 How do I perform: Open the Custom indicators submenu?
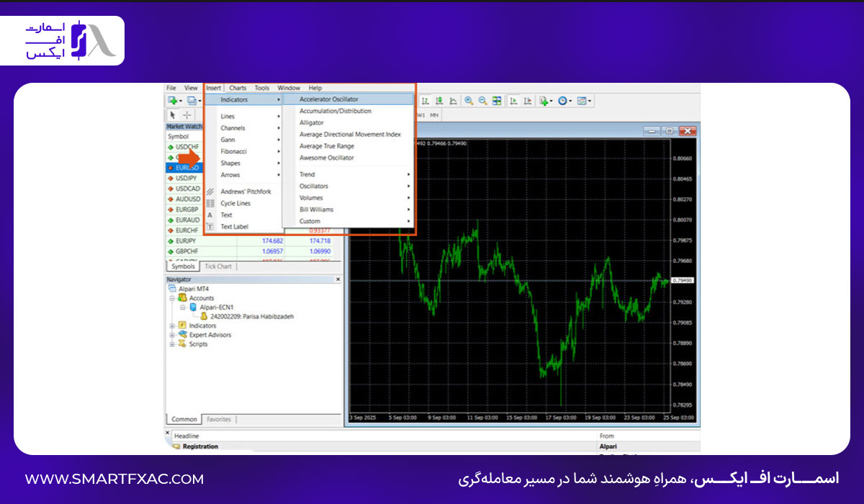click(x=348, y=221)
